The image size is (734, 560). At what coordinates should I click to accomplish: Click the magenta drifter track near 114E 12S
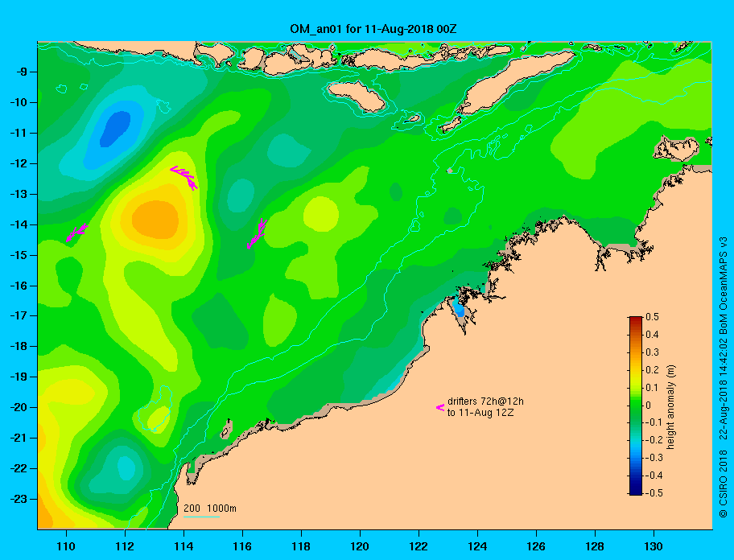pyautogui.click(x=184, y=177)
